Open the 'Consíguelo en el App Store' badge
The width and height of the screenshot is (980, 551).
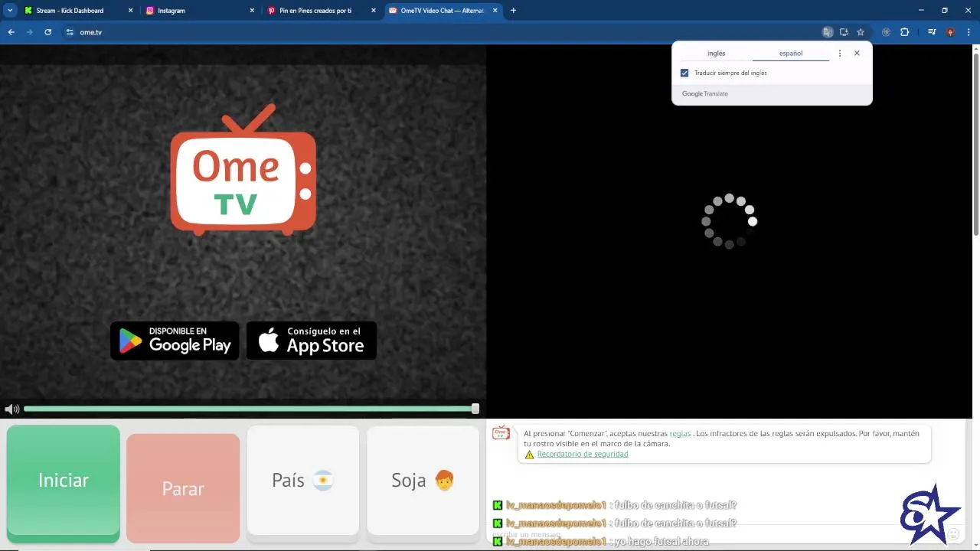[312, 341]
